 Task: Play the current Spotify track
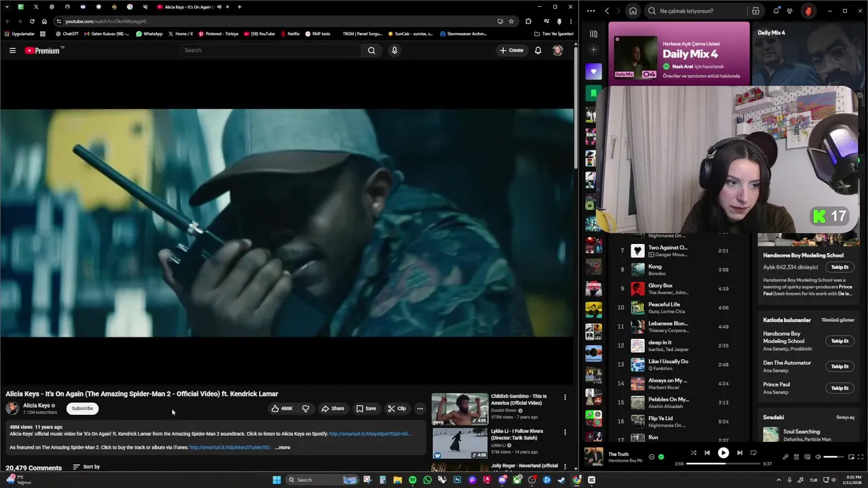point(723,453)
